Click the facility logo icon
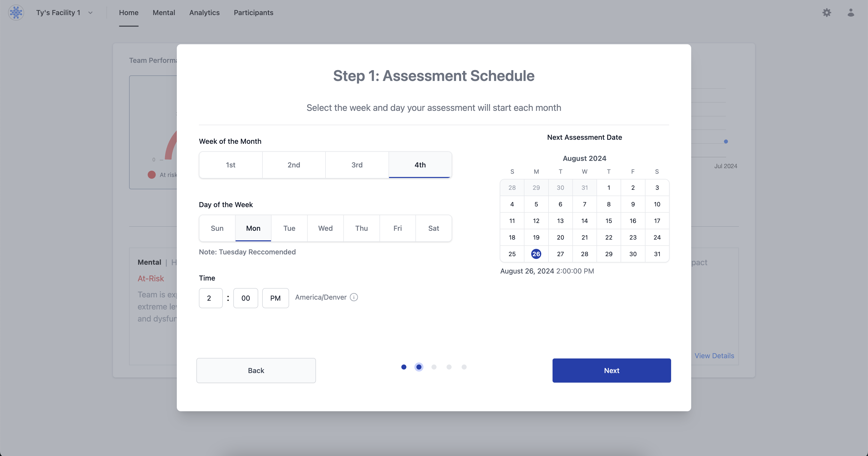868x456 pixels. 16,13
